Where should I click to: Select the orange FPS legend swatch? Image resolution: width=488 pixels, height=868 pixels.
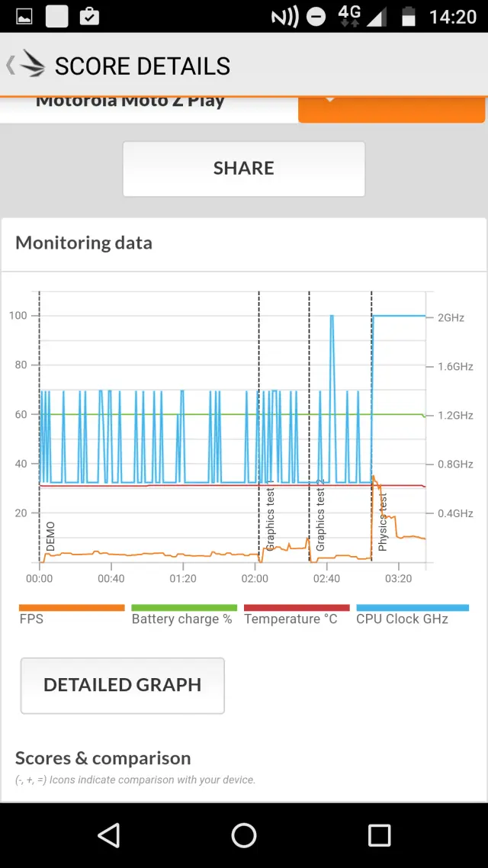pos(72,608)
